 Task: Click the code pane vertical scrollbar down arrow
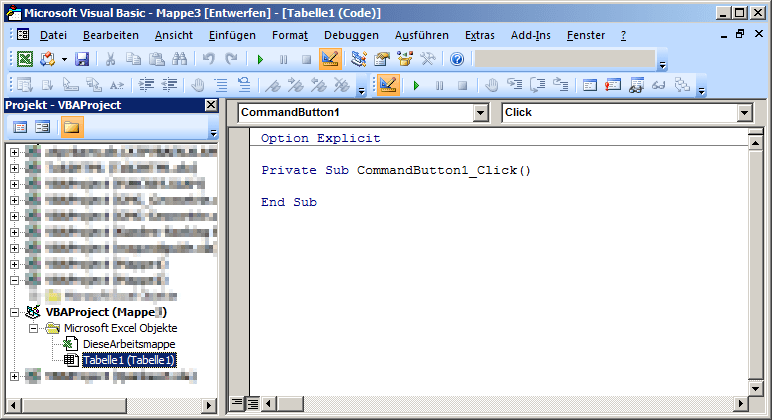tap(755, 388)
